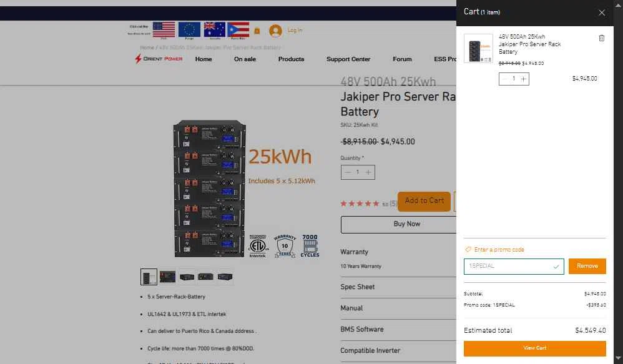
Task: Click the ETL Intertek certification badge
Action: point(258,246)
